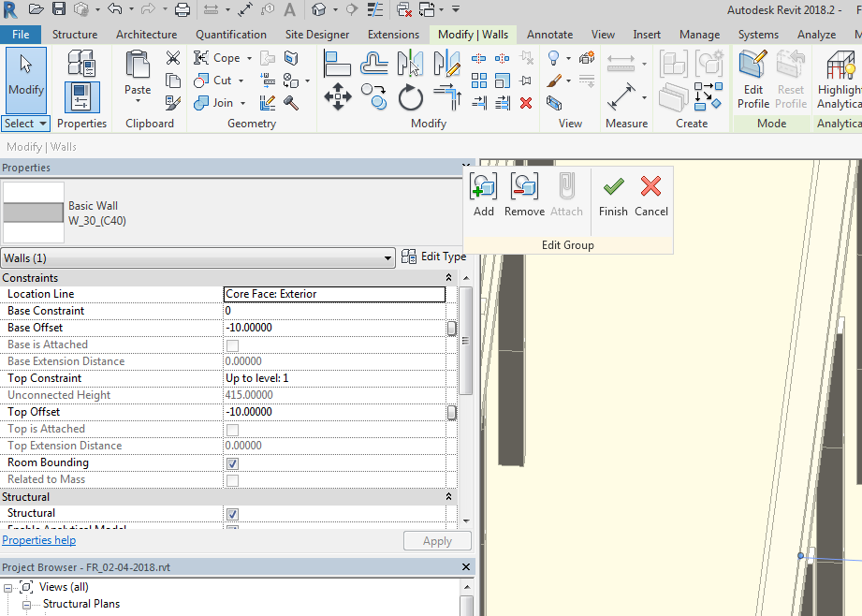Toggle the Room Bounding checkbox
The image size is (862, 616).
pyautogui.click(x=232, y=463)
